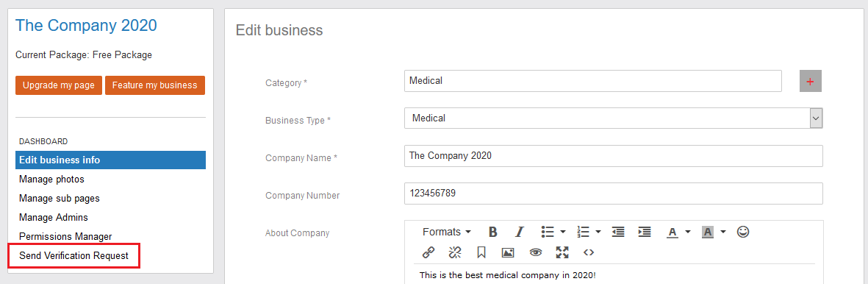Screen dimensions: 868x284
Task: Click the Feature my business button
Action: 155,85
